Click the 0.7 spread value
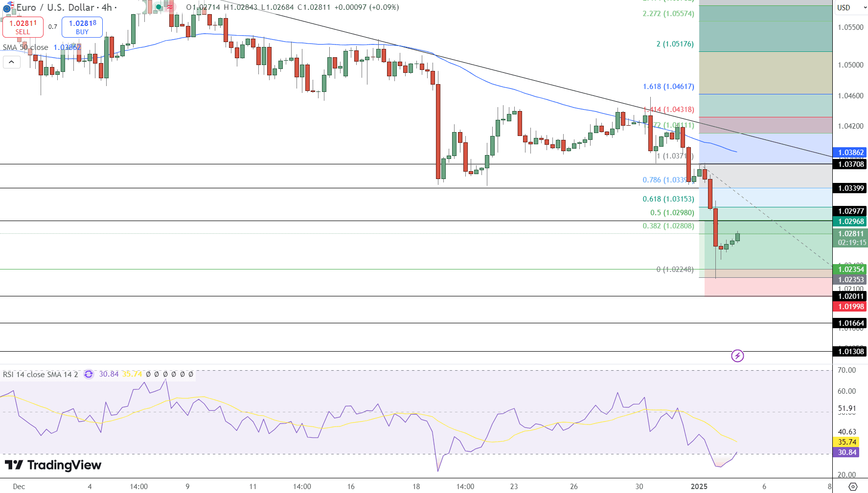The width and height of the screenshot is (868, 493). coord(53,27)
